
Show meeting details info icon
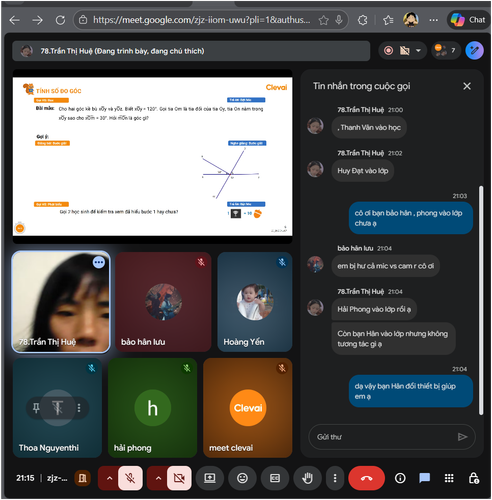[400, 478]
